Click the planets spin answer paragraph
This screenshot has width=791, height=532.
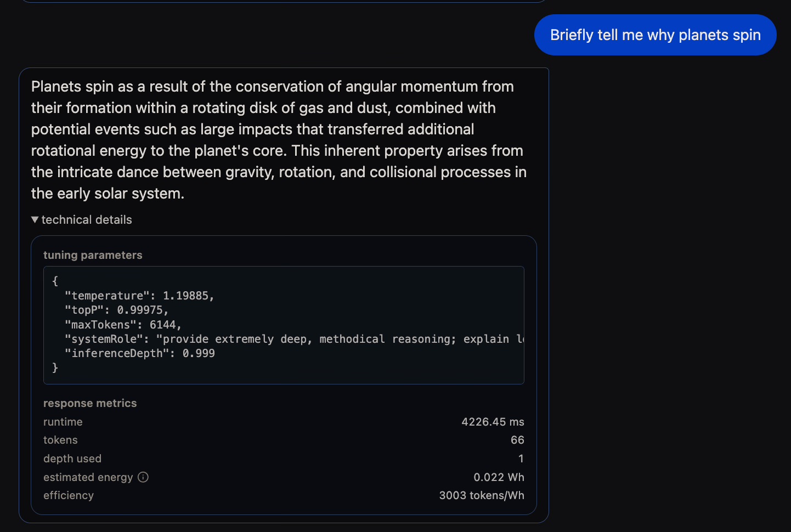(x=278, y=140)
